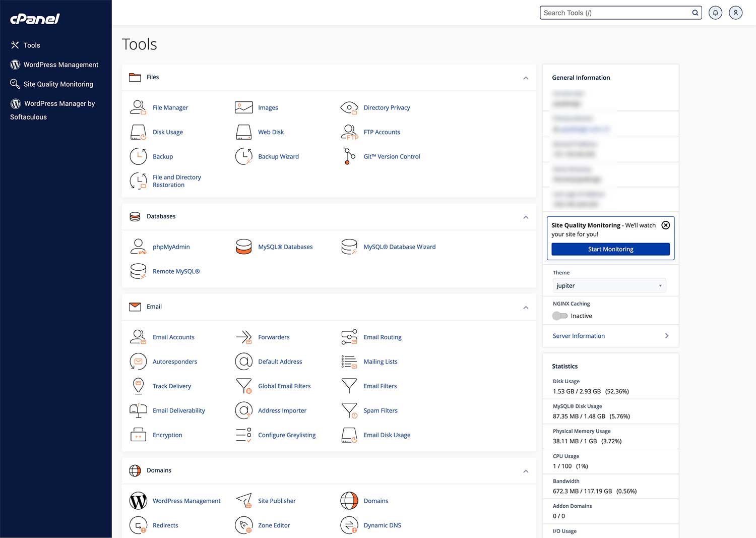Click the Dynamic DNS icon
This screenshot has width=756, height=538.
click(x=349, y=525)
